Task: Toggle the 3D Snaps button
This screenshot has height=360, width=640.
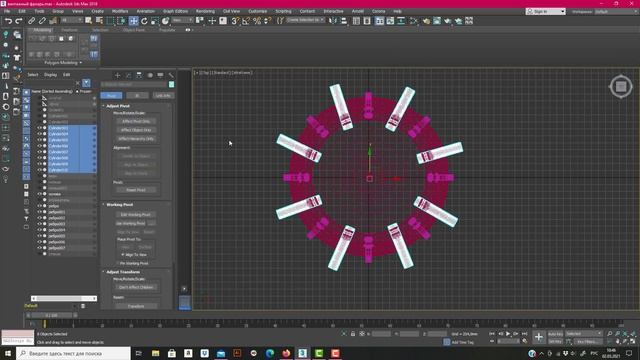Action: pos(235,21)
